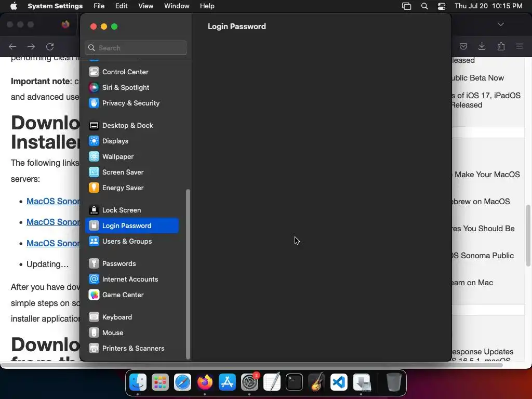This screenshot has height=399, width=532.
Task: Open the Apple menu
Action: point(14,6)
